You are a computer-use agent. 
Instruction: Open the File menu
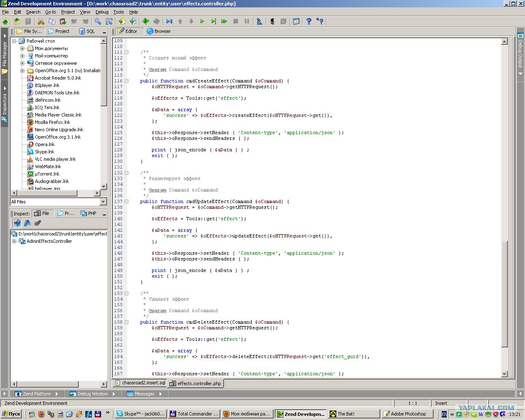5,12
